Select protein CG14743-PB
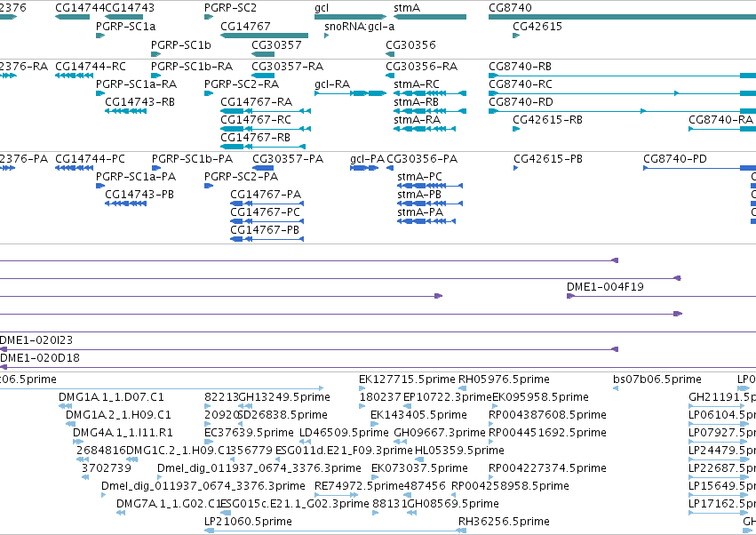The image size is (756, 535). [x=126, y=204]
